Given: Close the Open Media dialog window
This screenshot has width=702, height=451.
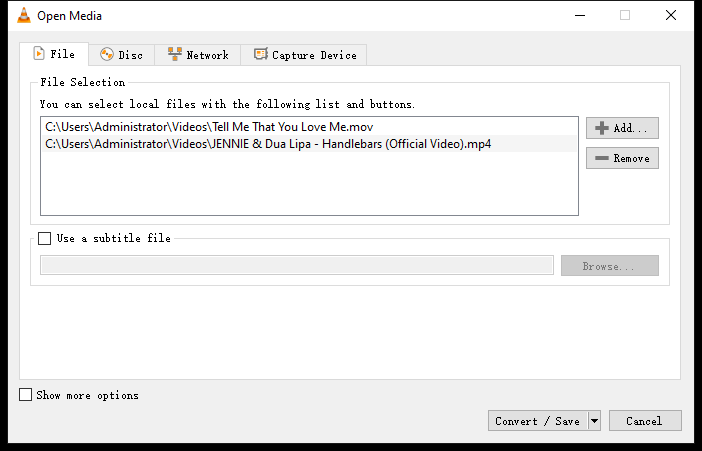Looking at the screenshot, I should [671, 15].
